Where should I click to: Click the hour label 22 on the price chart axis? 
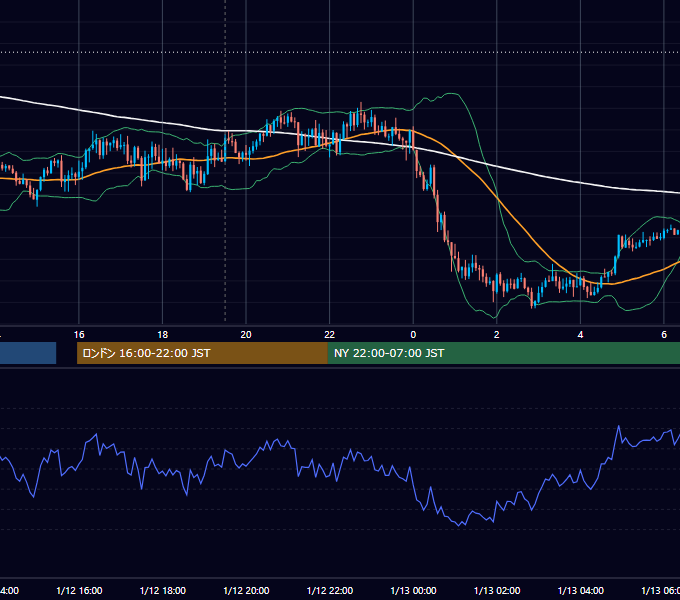click(330, 335)
